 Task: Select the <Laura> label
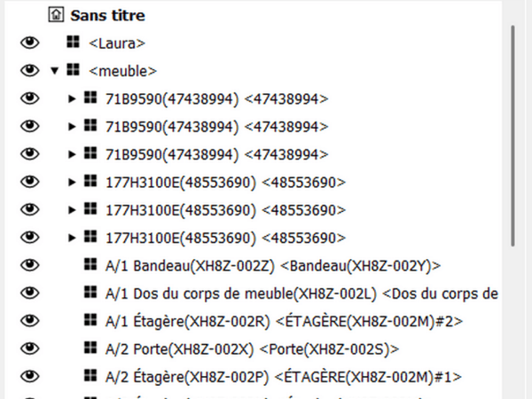click(x=117, y=43)
